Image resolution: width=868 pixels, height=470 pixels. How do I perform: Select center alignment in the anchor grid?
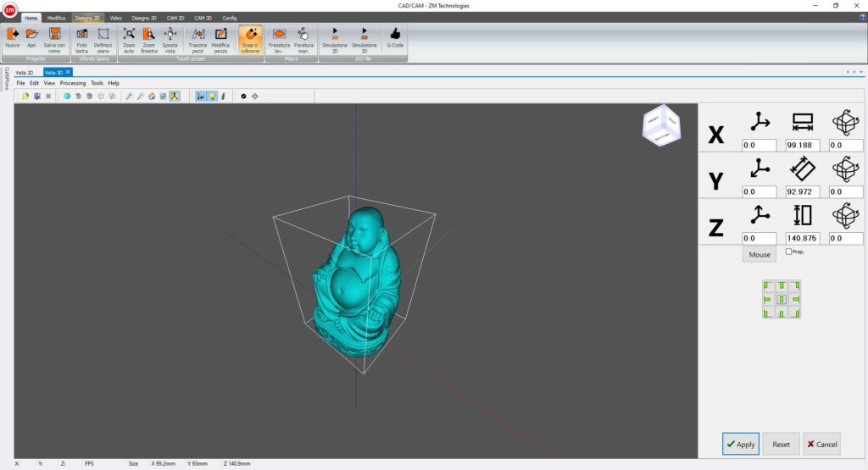pos(781,300)
